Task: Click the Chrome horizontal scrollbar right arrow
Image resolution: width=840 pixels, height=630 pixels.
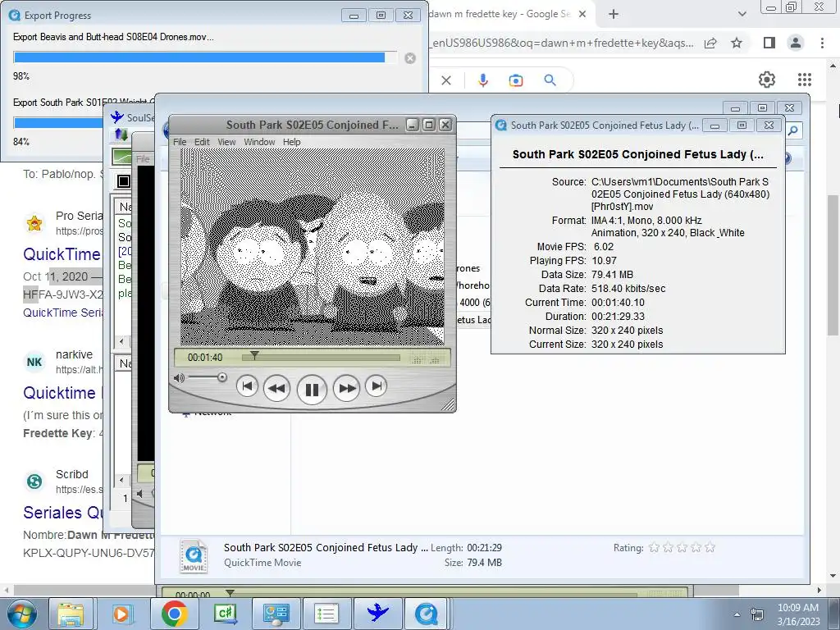Action: (x=819, y=590)
